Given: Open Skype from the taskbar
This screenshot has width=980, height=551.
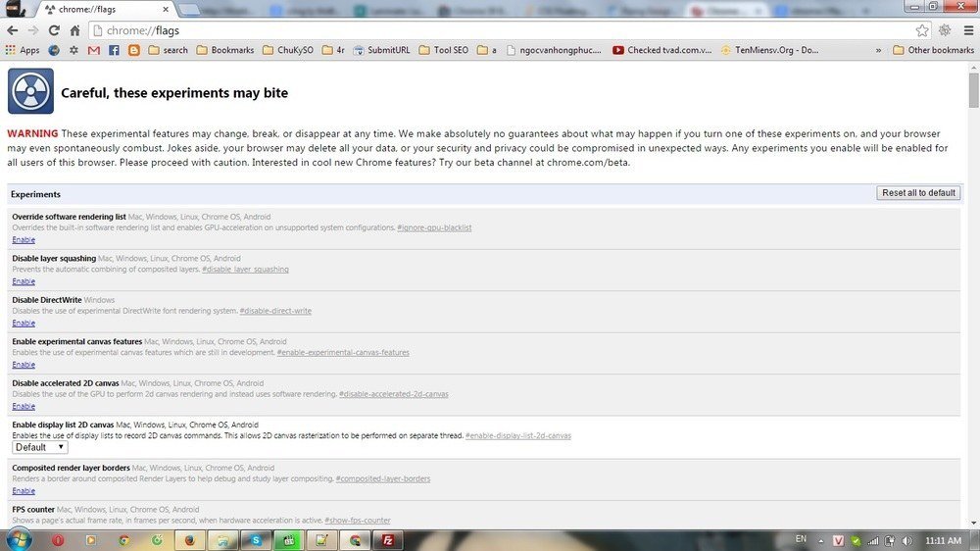Looking at the screenshot, I should [256, 540].
